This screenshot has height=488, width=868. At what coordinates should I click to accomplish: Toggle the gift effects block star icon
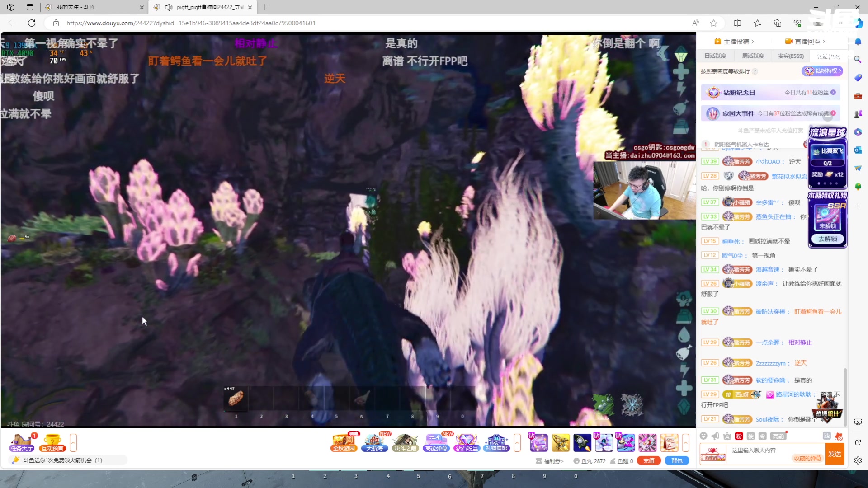coord(839,436)
